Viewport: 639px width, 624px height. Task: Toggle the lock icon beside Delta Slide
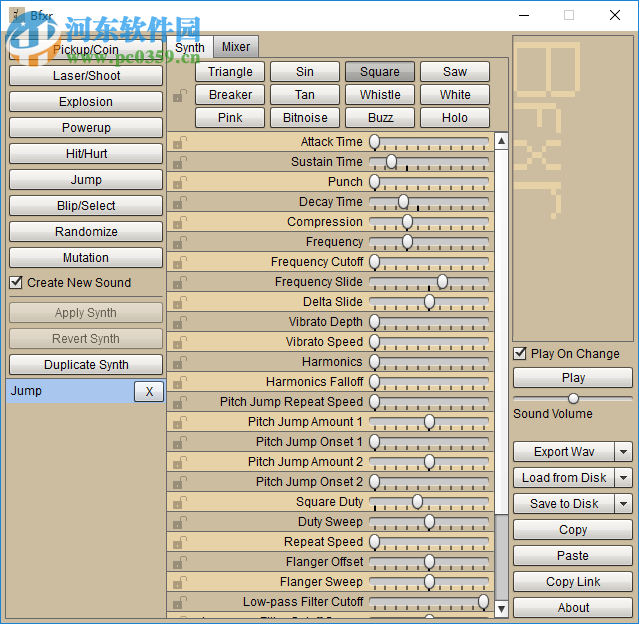(x=180, y=302)
